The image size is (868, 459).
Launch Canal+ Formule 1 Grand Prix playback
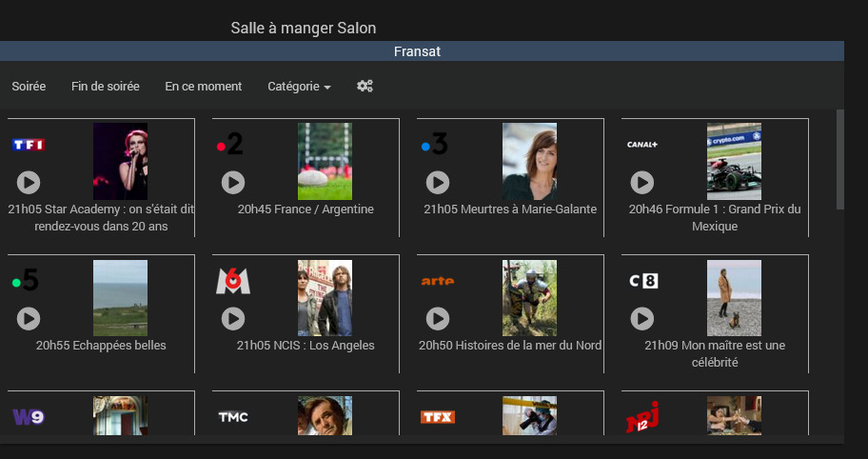point(642,182)
